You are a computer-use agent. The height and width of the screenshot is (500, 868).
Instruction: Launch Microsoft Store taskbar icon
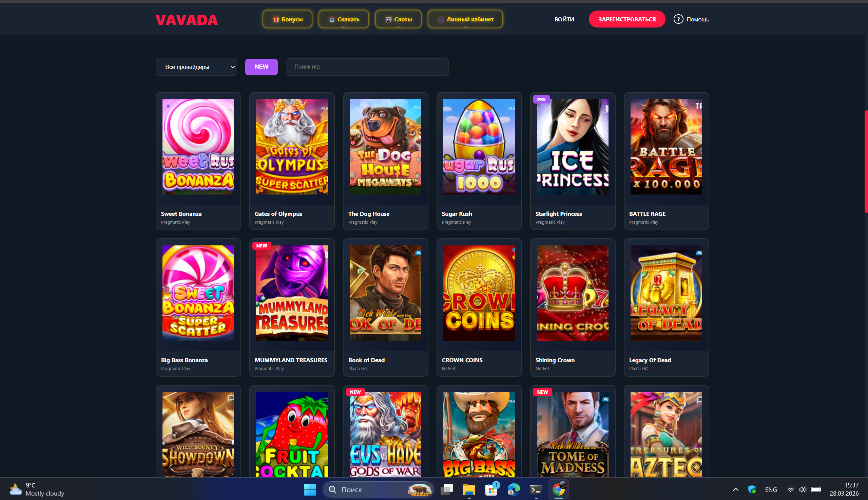pos(491,489)
